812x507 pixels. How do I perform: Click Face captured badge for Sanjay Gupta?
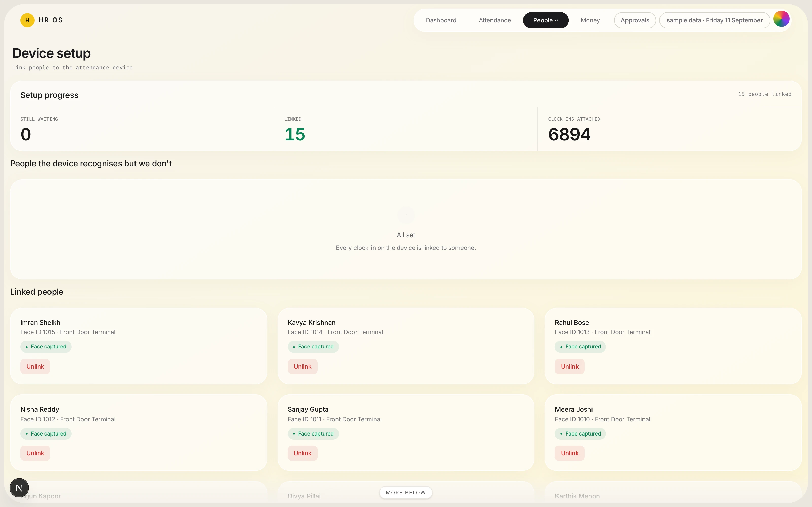coord(313,433)
